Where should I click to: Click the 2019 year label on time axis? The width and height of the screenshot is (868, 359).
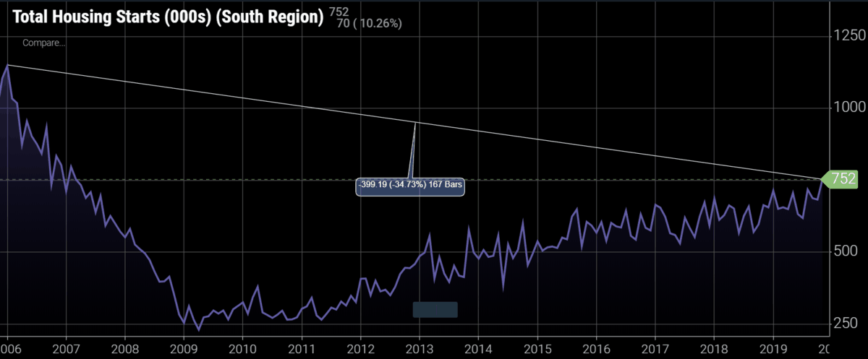click(x=773, y=349)
